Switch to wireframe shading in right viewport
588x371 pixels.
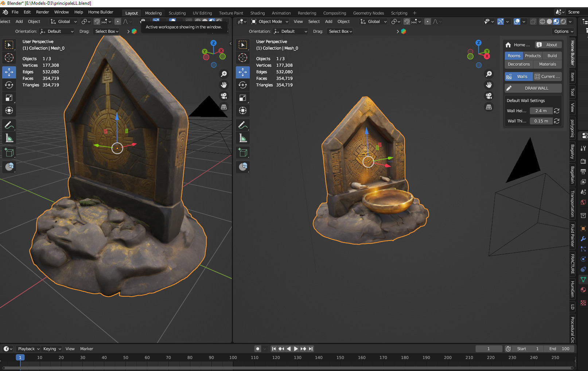[x=542, y=22]
